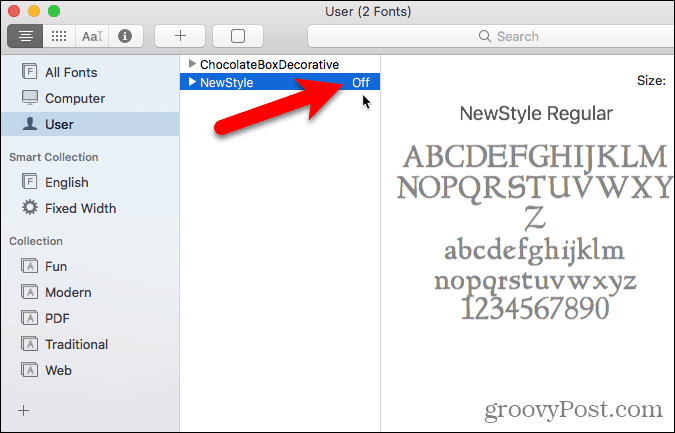The height and width of the screenshot is (433, 675).
Task: Select the Repertoire grid view icon
Action: coord(59,36)
